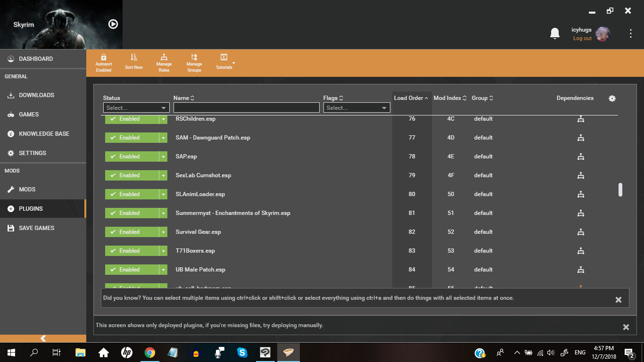Toggle Enabled for Summermyst plugin
Image resolution: width=644 pixels, height=362 pixels.
(132, 213)
